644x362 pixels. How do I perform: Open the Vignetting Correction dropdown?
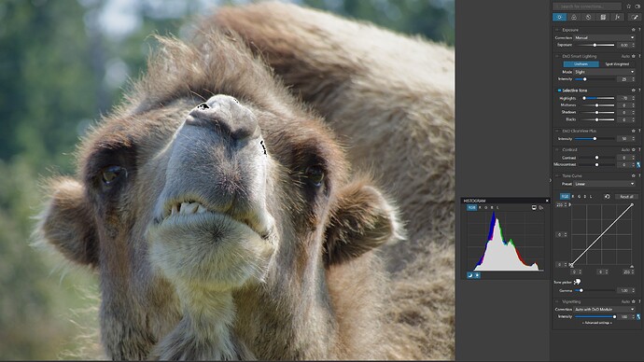tap(604, 309)
